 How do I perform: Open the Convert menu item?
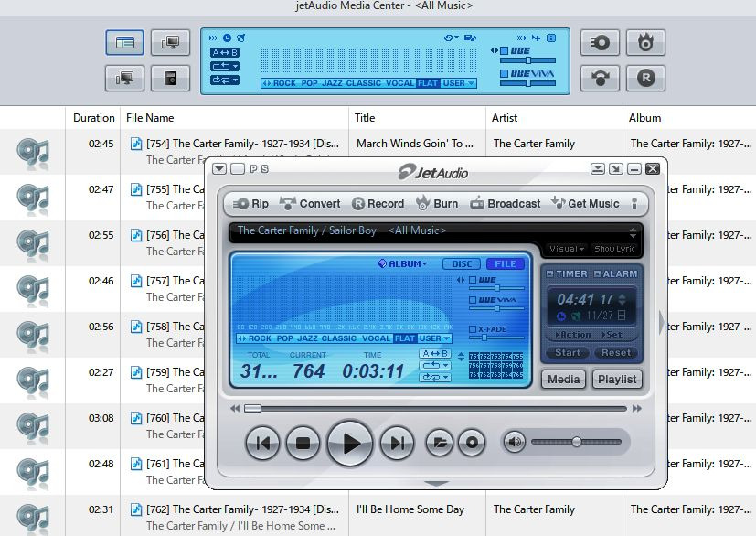click(x=310, y=204)
